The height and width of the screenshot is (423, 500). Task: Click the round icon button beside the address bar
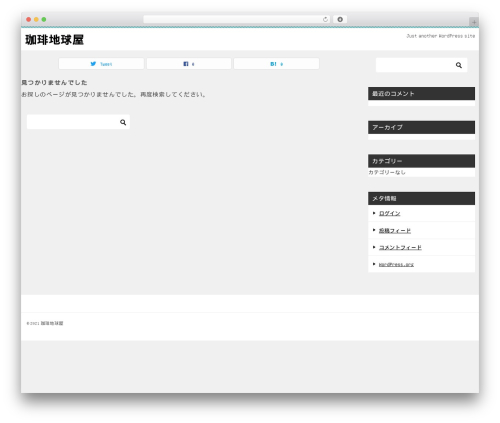point(340,19)
